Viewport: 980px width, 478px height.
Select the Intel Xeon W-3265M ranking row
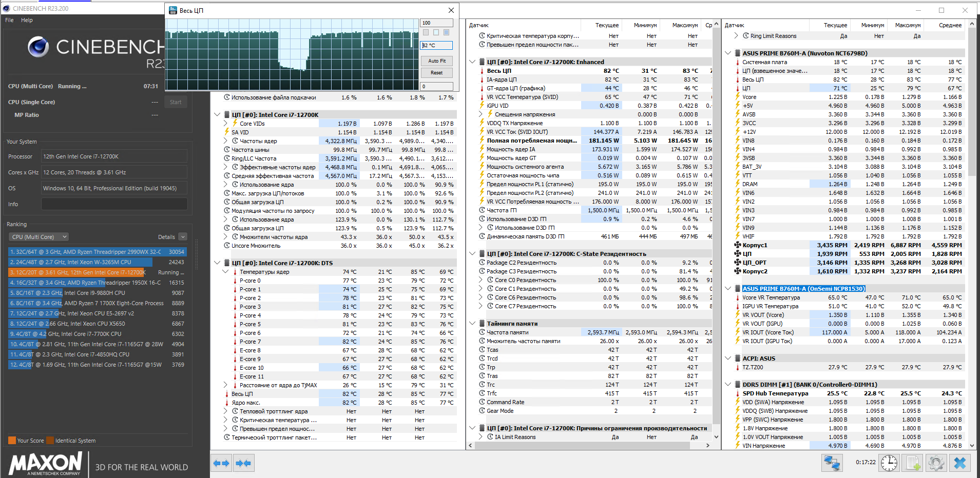coord(97,262)
